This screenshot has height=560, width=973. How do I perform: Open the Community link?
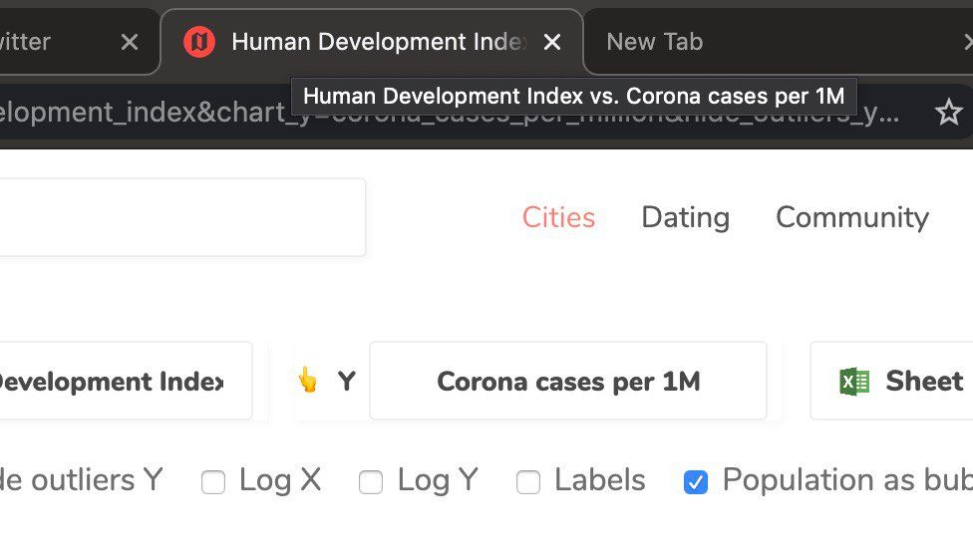(851, 217)
